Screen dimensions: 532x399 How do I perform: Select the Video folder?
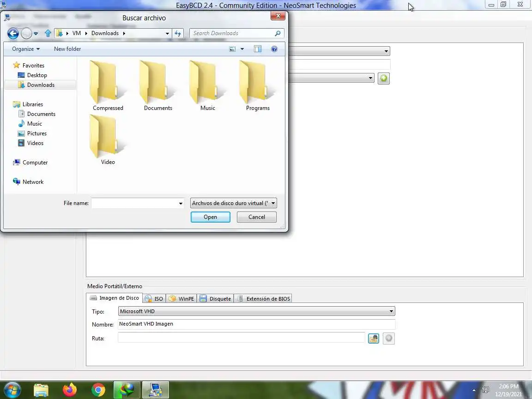(x=108, y=139)
